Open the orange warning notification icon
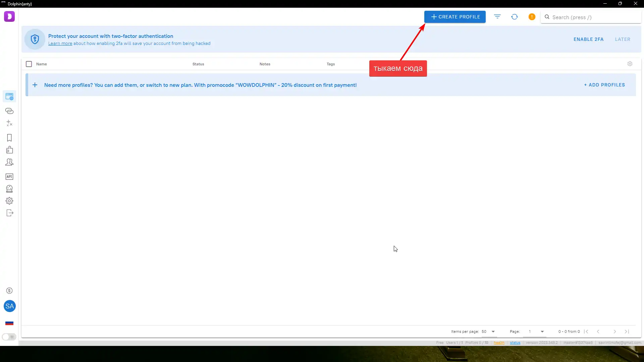 (x=532, y=17)
